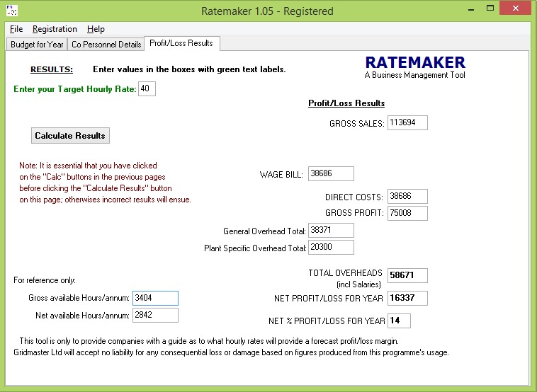Click the Net % Profit/Loss field
The width and height of the screenshot is (537, 392).
(399, 321)
